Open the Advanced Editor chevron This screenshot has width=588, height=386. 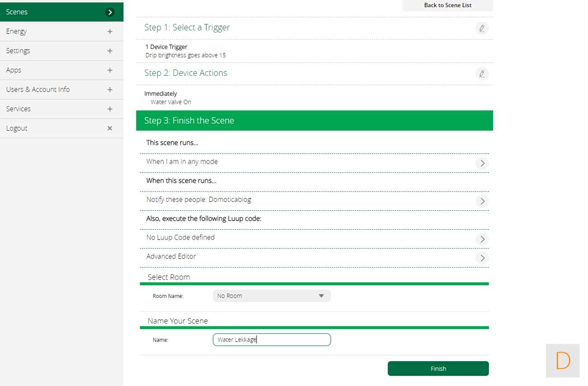(x=482, y=258)
